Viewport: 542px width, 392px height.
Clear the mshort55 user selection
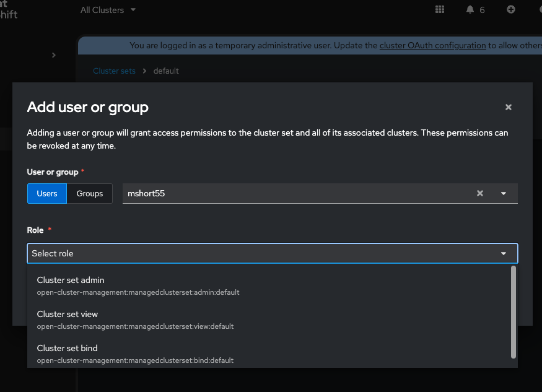coord(479,193)
